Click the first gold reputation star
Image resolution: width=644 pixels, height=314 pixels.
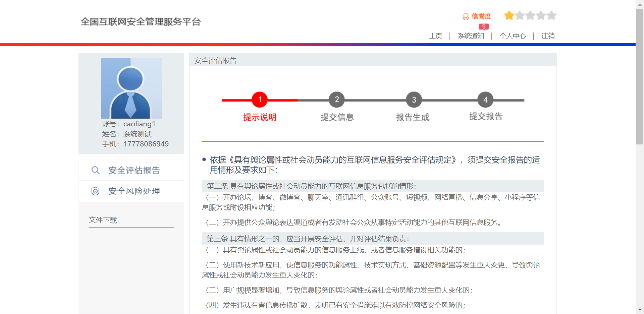(x=509, y=15)
